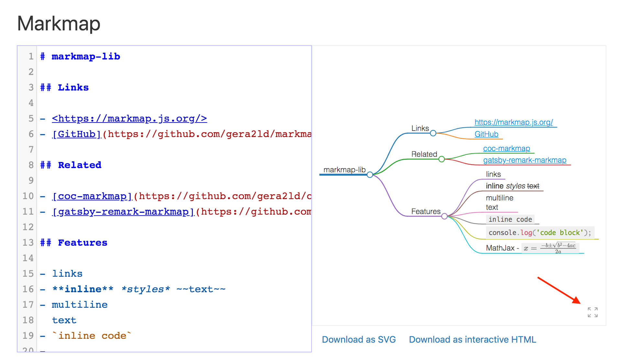Open the gatsby-remark-markmap link in mindmap

coord(525,160)
